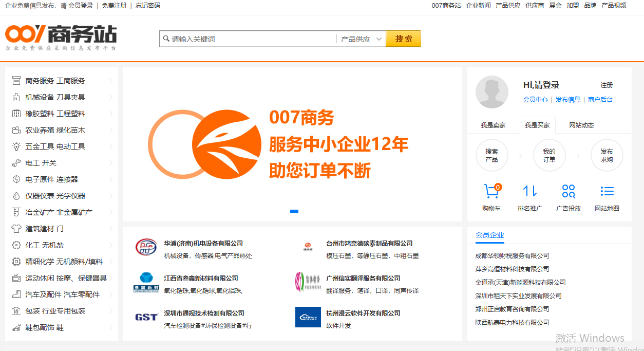This screenshot has height=351, width=644.
Task: Open 广告投放 advertising icon
Action: pyautogui.click(x=568, y=192)
